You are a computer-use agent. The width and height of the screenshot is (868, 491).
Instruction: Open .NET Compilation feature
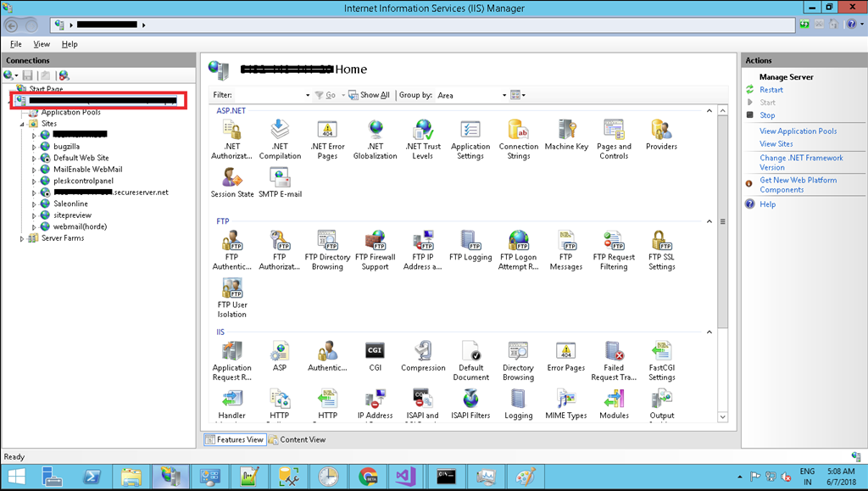280,139
